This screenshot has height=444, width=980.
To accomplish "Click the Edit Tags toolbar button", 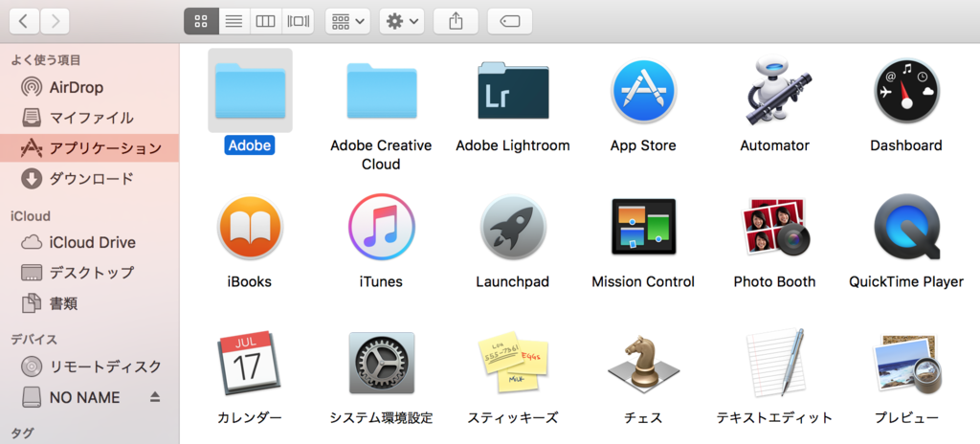I will coord(510,22).
